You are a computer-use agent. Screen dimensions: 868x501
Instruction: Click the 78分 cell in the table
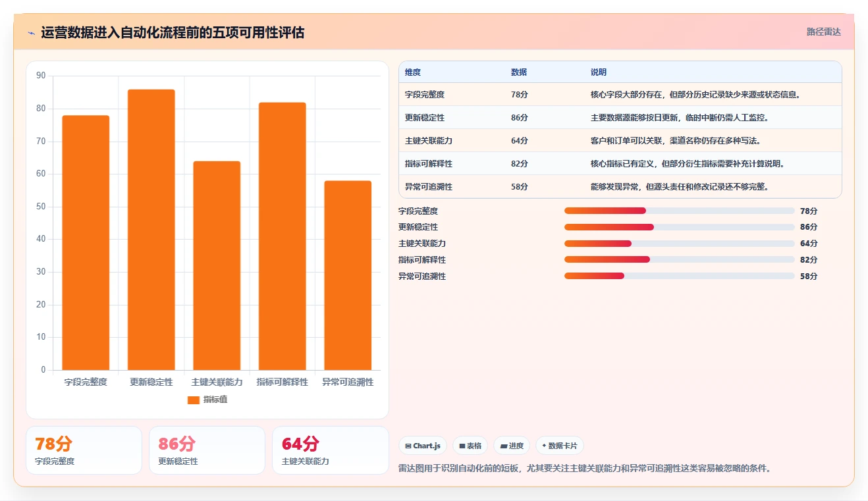(x=520, y=95)
